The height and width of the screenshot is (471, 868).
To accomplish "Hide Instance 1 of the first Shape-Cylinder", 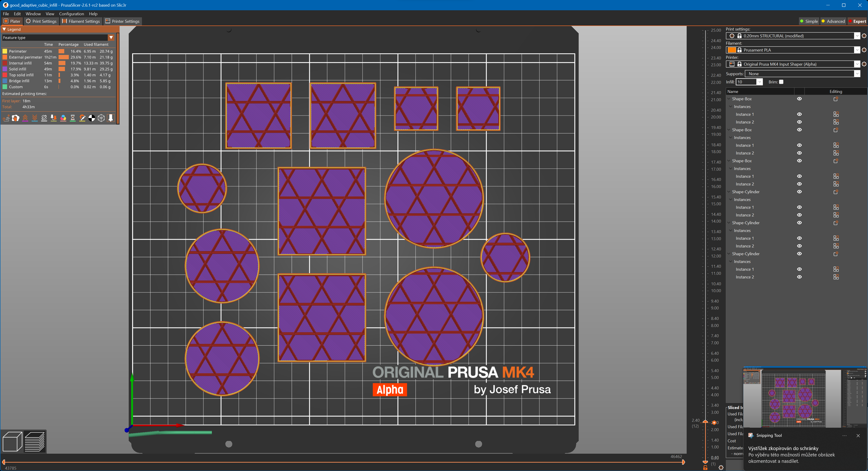I will coord(799,207).
